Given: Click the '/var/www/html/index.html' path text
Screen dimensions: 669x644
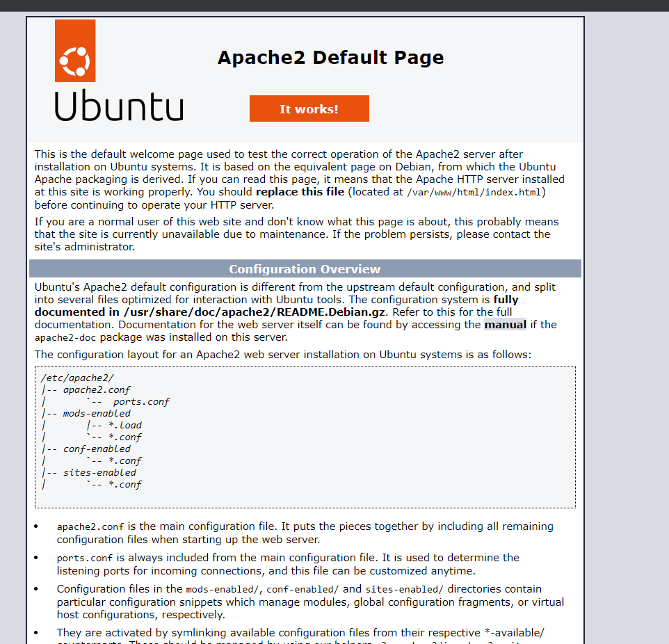Looking at the screenshot, I should coord(474,193).
